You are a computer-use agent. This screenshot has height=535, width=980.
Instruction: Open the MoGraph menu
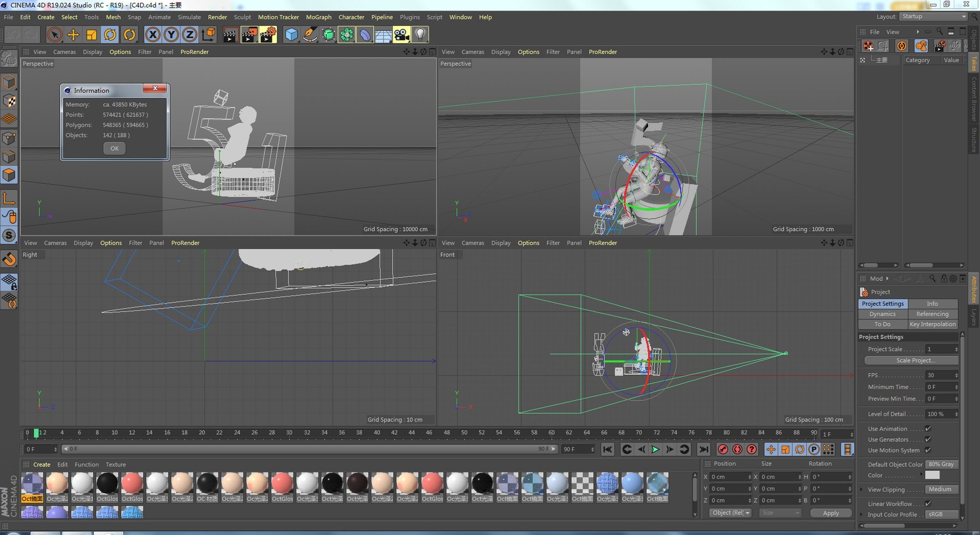(318, 17)
